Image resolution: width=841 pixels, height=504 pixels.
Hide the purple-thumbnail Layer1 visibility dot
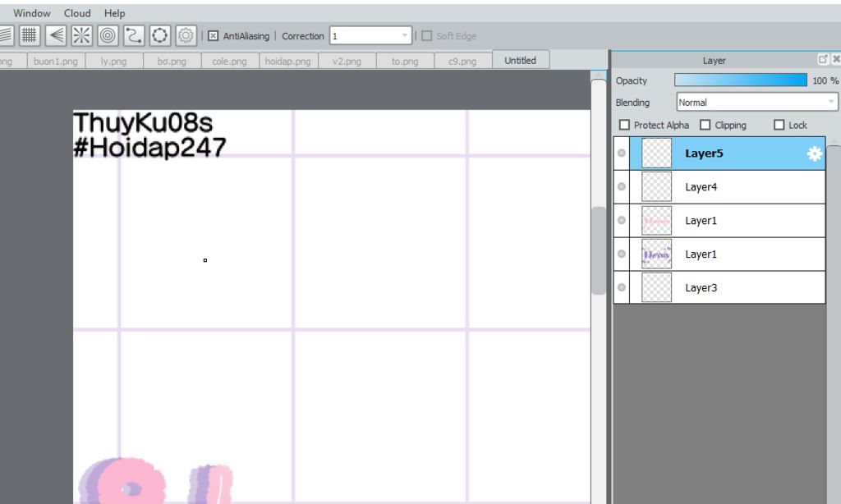click(x=622, y=254)
